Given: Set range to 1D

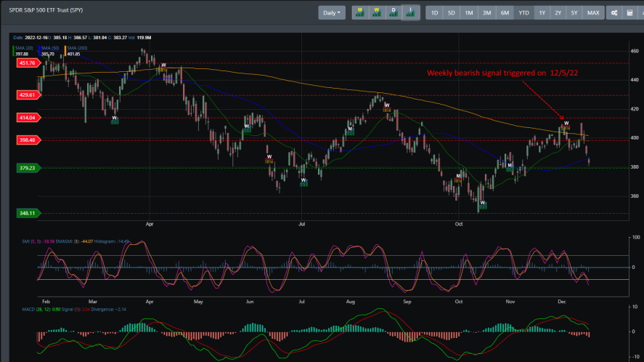Looking at the screenshot, I should [x=434, y=13].
